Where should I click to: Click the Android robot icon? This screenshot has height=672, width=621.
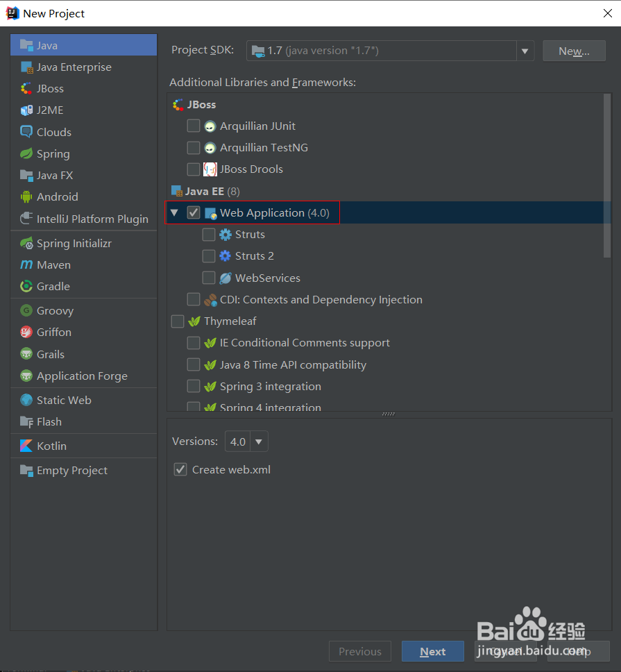pos(26,196)
